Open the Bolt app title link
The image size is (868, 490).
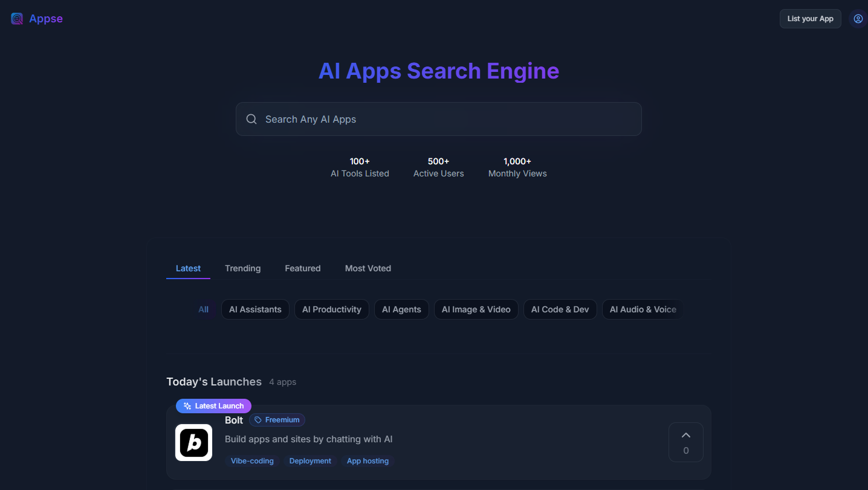234,420
